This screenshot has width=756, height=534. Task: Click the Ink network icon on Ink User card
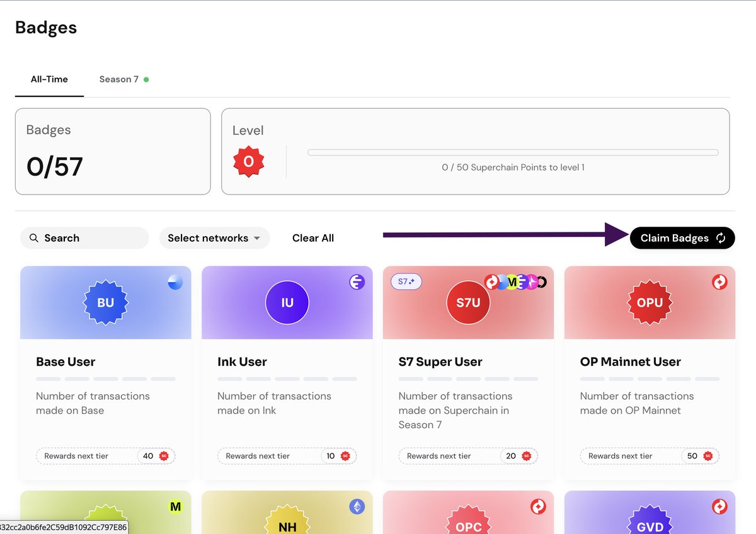tap(357, 282)
